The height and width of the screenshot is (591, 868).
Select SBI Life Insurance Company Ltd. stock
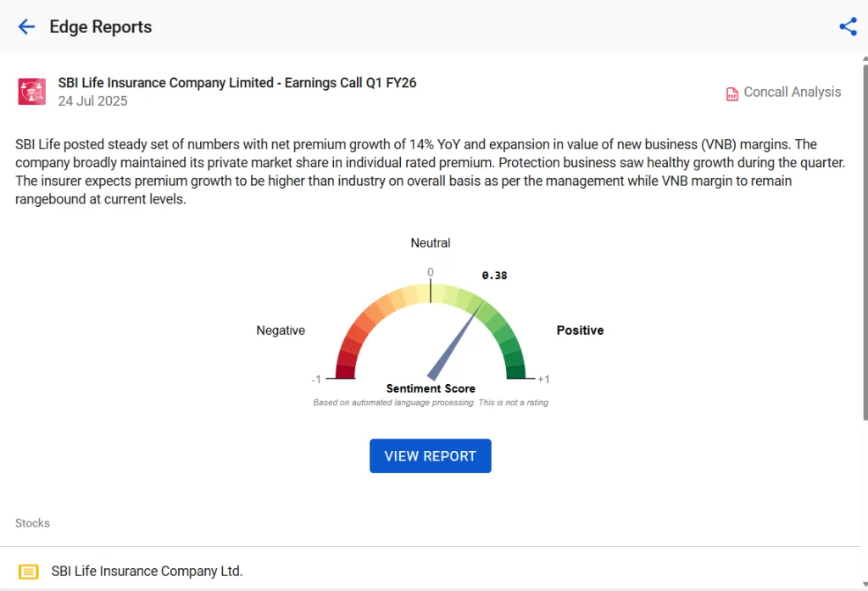[x=147, y=571]
